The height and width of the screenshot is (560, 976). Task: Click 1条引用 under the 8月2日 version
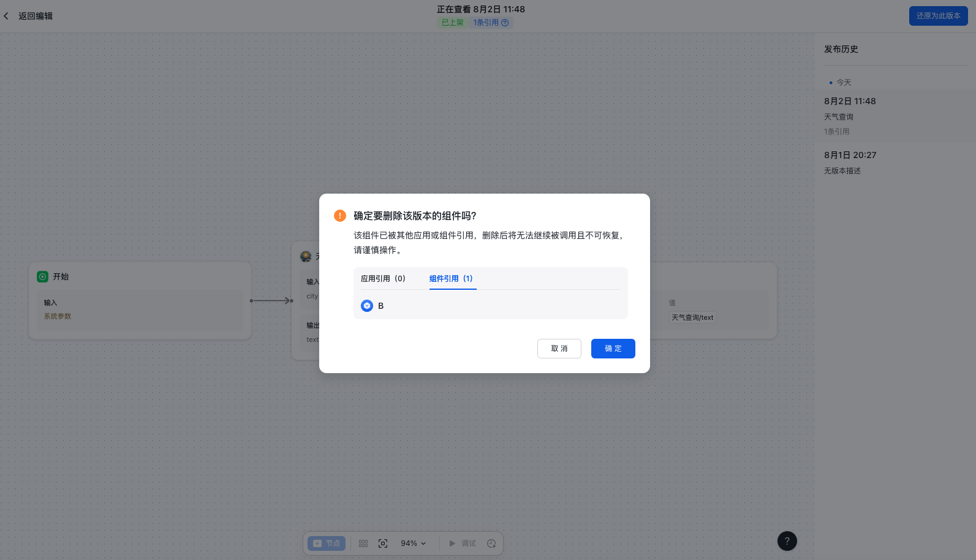[837, 132]
